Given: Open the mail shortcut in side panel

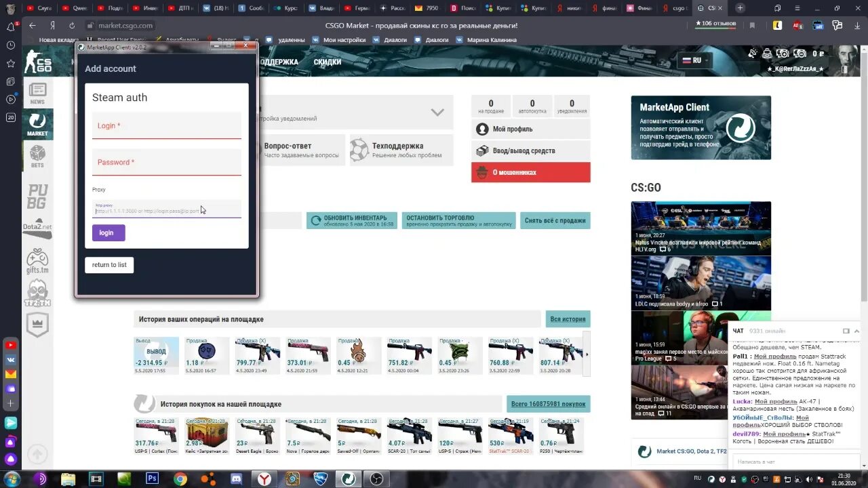Looking at the screenshot, I should [10, 373].
